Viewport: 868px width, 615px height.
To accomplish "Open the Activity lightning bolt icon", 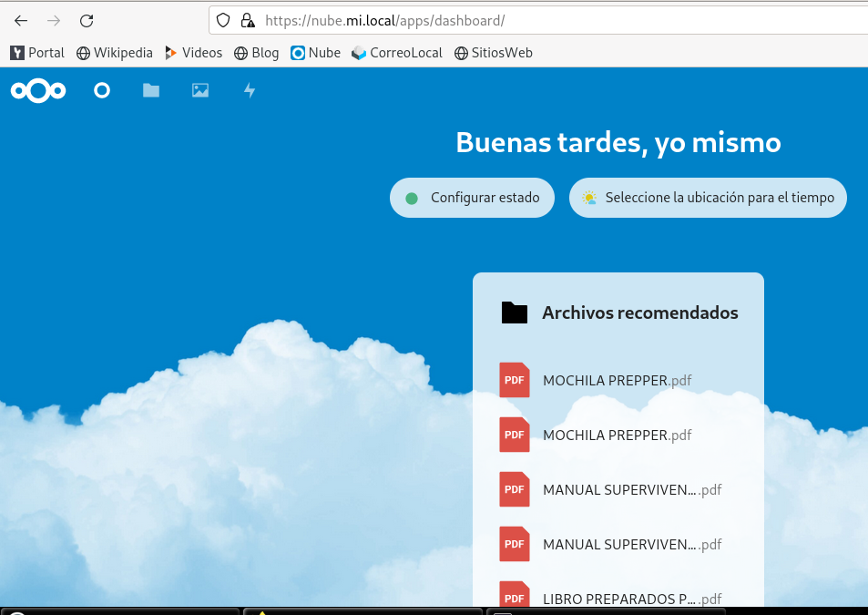I will [250, 90].
